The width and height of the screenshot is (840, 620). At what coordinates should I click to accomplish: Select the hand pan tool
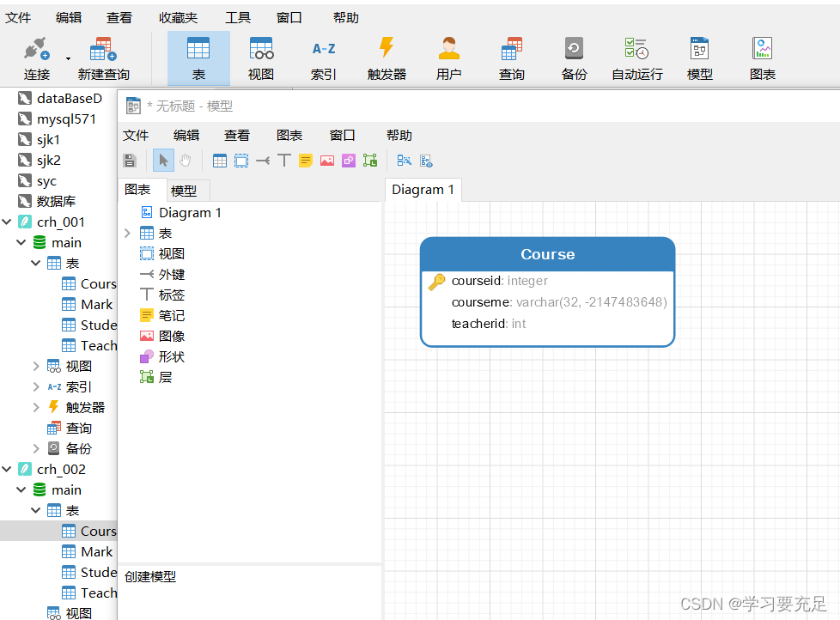click(185, 161)
